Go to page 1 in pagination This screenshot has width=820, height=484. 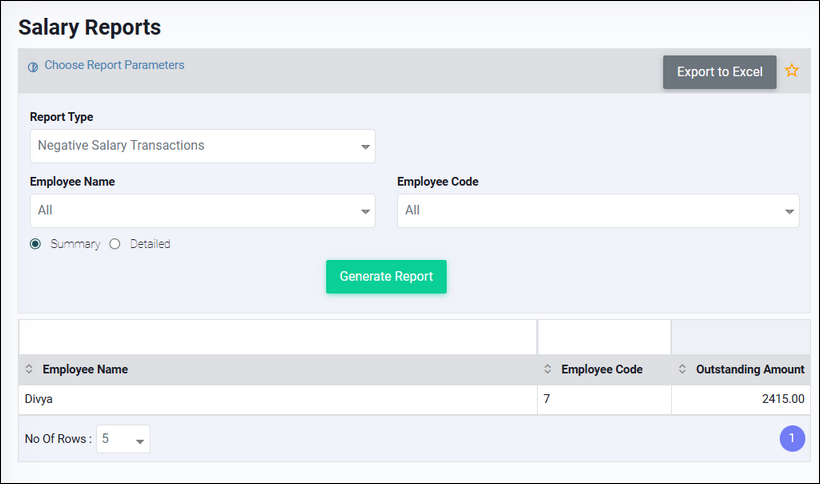791,438
